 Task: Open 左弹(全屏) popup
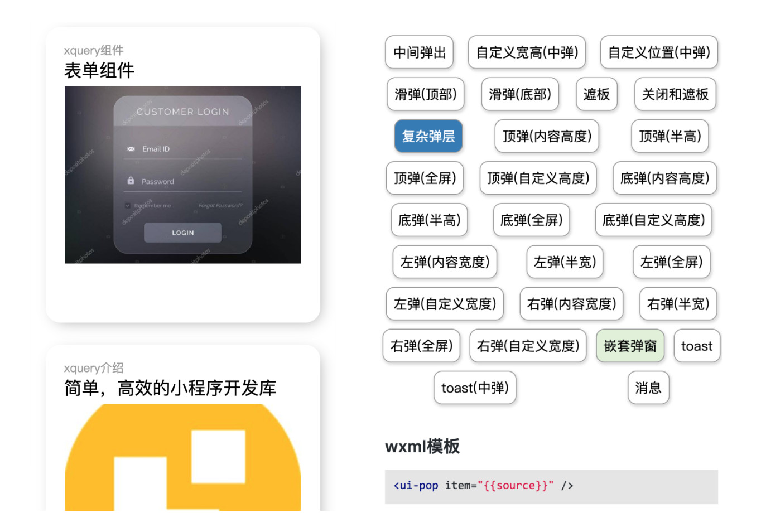[x=671, y=262]
